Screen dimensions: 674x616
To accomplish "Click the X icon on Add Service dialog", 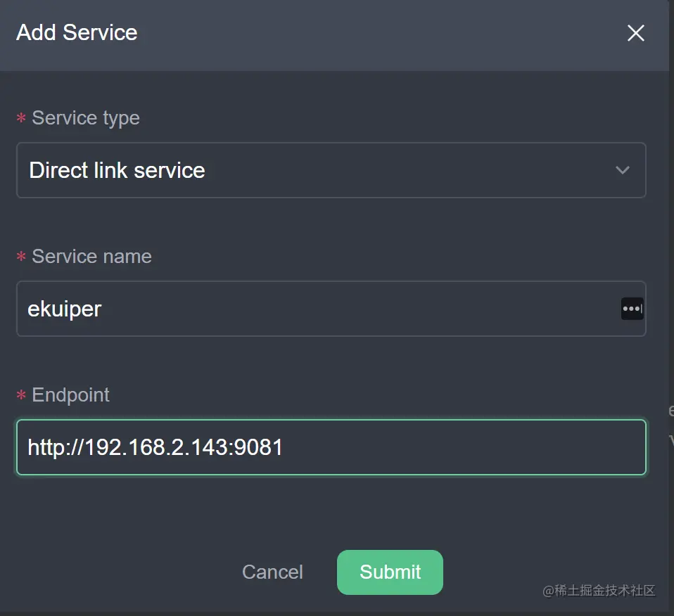I will [x=635, y=33].
